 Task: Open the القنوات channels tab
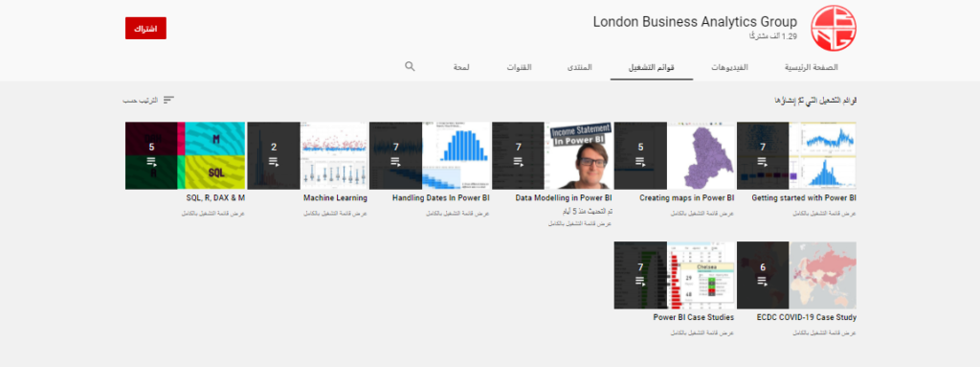point(519,67)
